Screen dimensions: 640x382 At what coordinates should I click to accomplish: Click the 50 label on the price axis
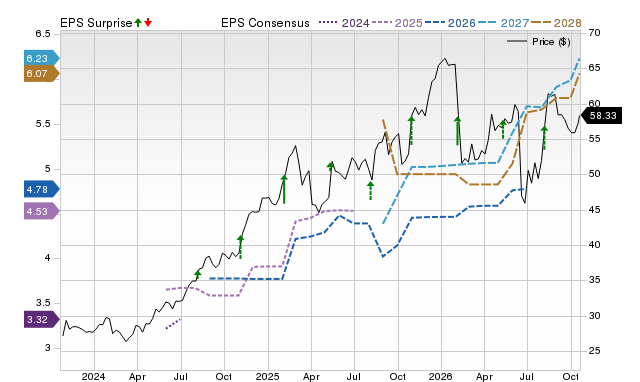tap(594, 174)
